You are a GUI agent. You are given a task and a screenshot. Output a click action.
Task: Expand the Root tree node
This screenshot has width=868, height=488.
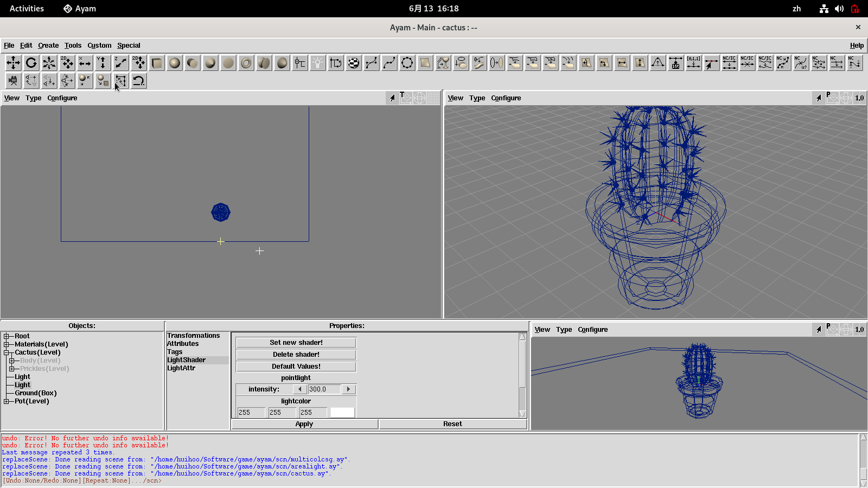[7, 336]
